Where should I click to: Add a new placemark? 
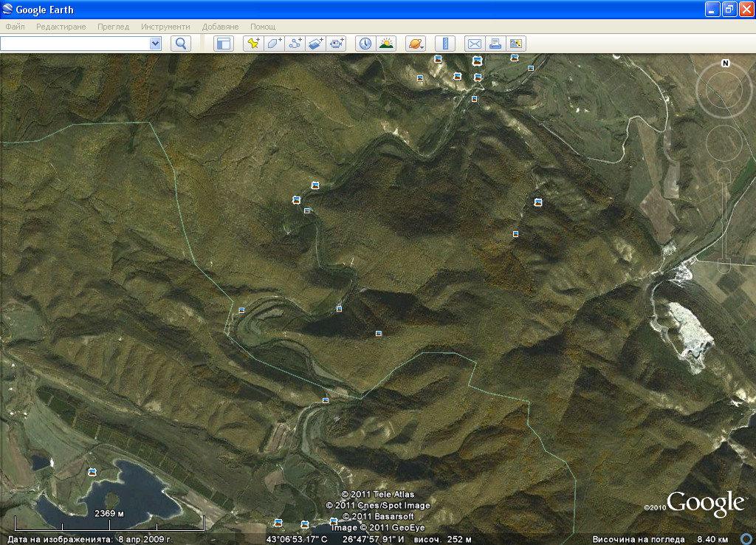tap(253, 44)
